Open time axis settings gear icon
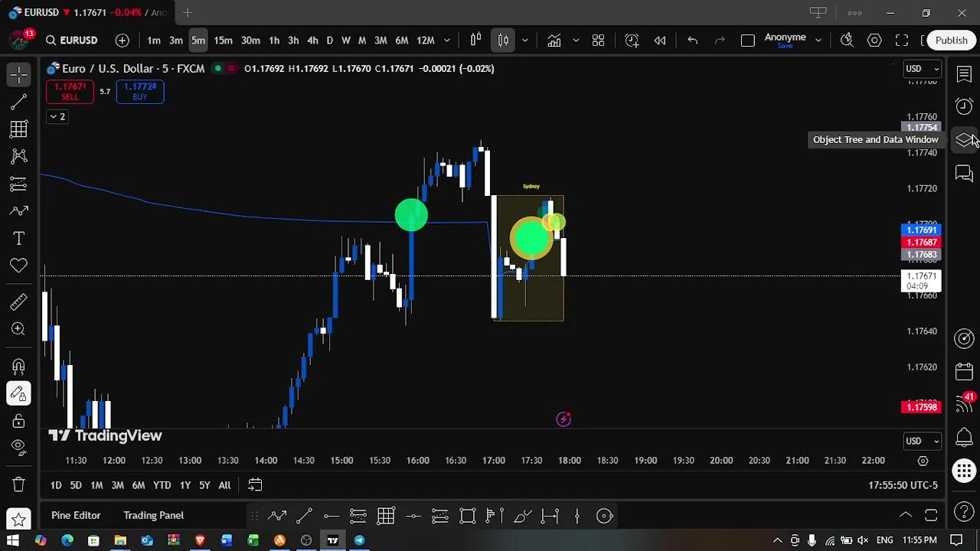 coord(923,461)
